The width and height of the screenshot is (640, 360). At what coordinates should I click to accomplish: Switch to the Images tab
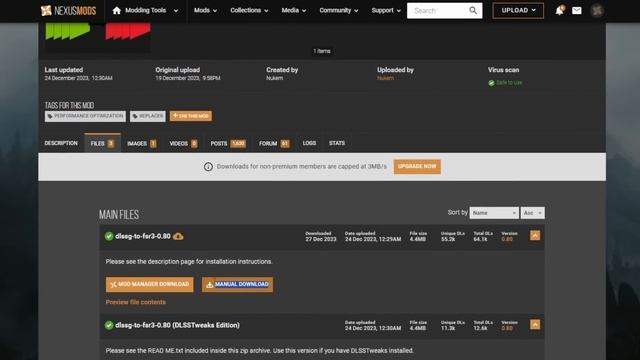tap(141, 143)
